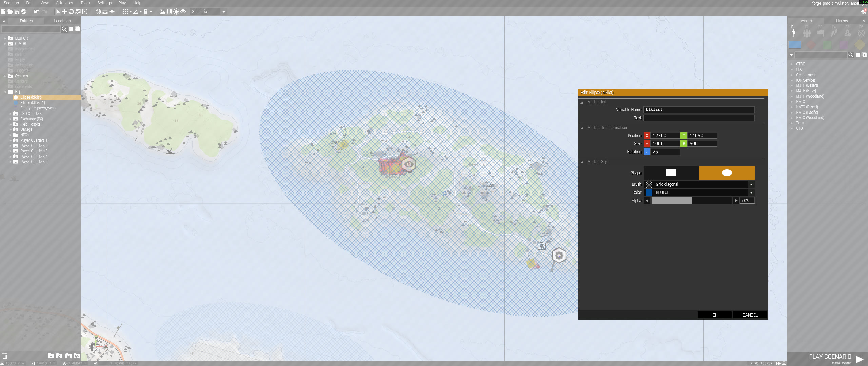Select the scaling widget tool
The image size is (868, 366).
click(x=78, y=12)
